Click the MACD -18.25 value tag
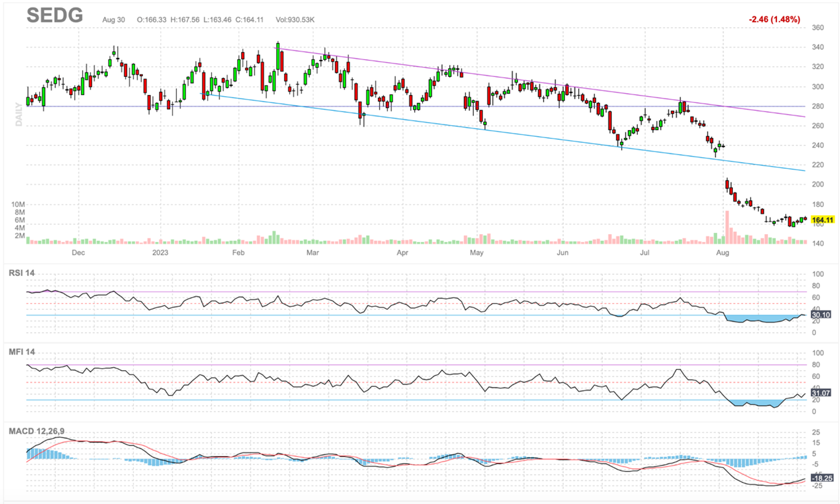Image resolution: width=840 pixels, height=504 pixels. 822,478
